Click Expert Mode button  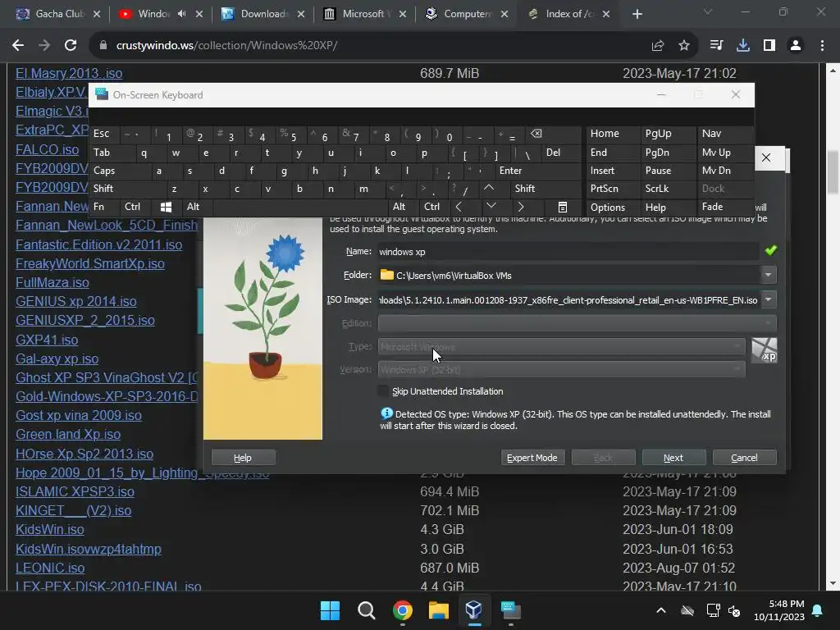tap(532, 458)
